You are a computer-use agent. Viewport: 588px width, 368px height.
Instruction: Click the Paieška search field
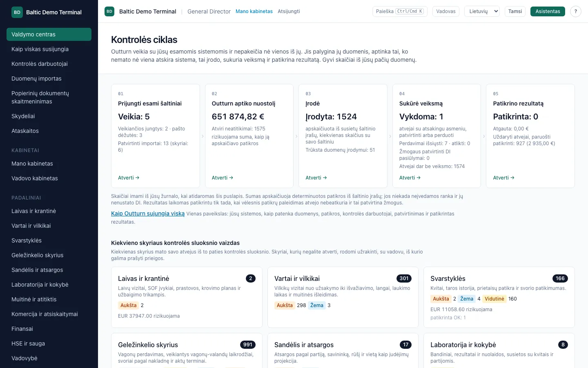(400, 11)
